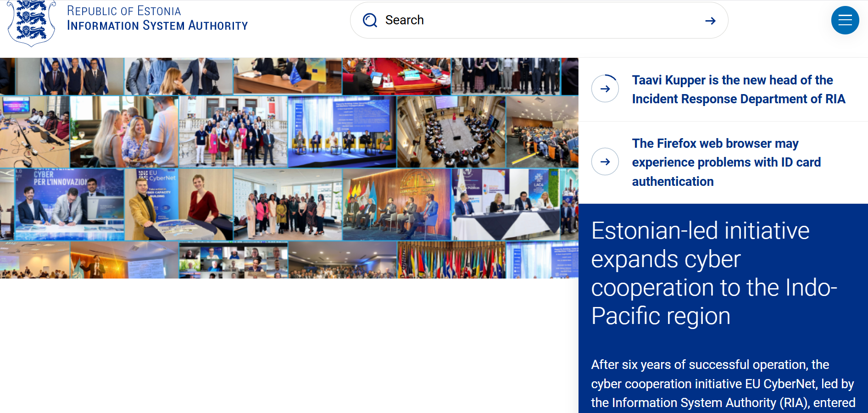
Task: Open Firefox ID card authentication problems article
Action: pos(726,162)
